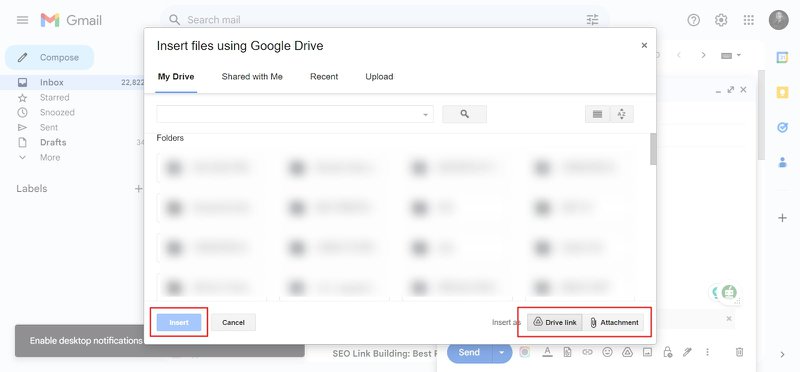Image resolution: width=800 pixels, height=372 pixels.
Task: Click the Drive search magnifier button
Action: (x=464, y=114)
